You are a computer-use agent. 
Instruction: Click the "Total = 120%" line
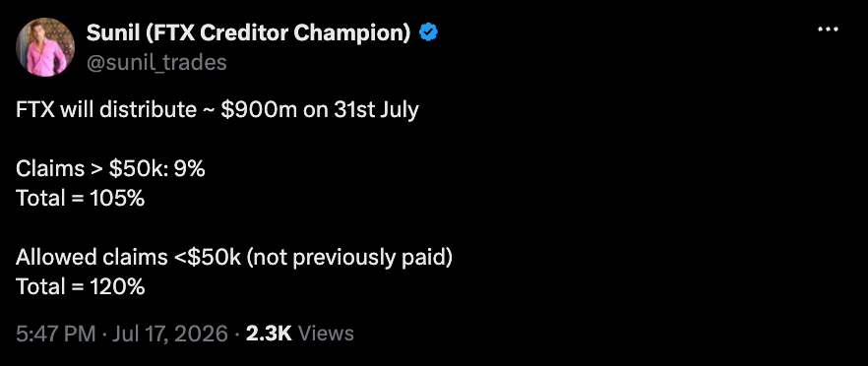81,287
